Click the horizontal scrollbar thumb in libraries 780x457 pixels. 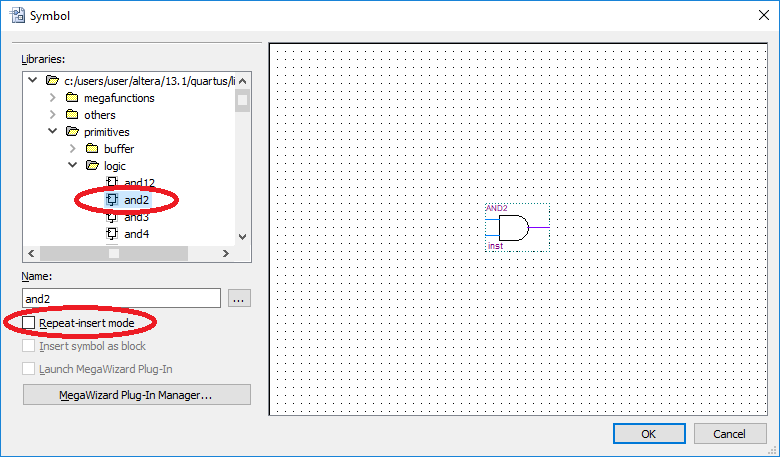click(x=114, y=254)
